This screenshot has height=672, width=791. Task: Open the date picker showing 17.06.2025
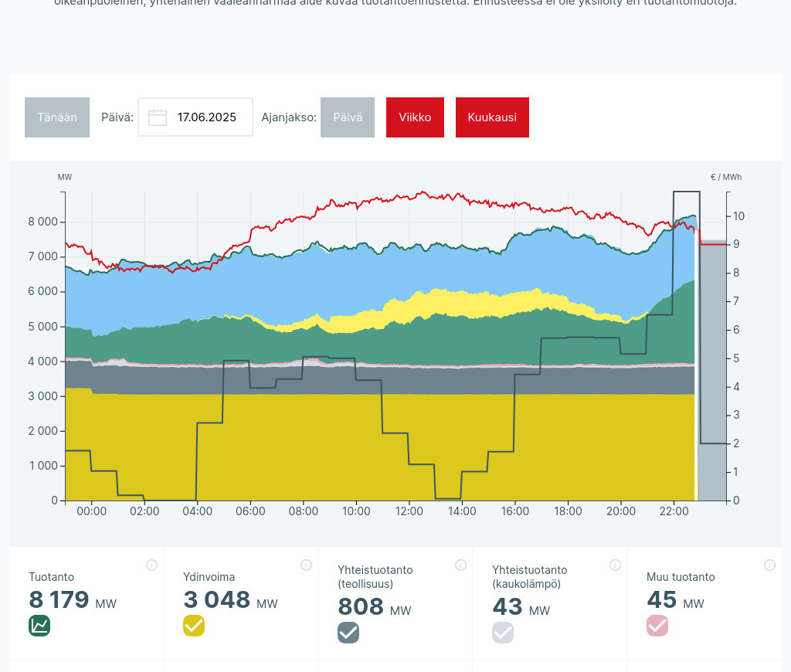[x=206, y=117]
